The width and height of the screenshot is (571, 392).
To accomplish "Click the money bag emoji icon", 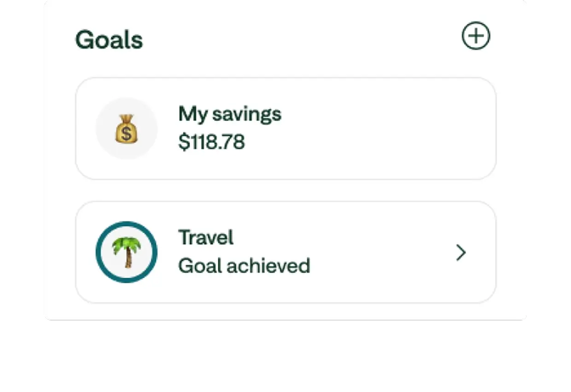I will [126, 128].
